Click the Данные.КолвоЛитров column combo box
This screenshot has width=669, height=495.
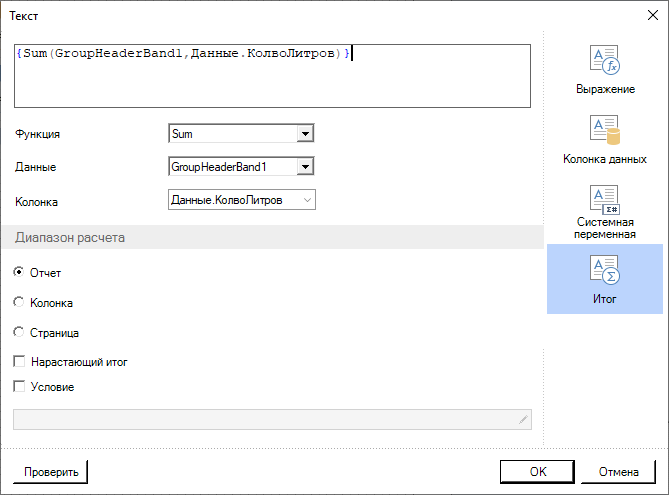coord(242,200)
